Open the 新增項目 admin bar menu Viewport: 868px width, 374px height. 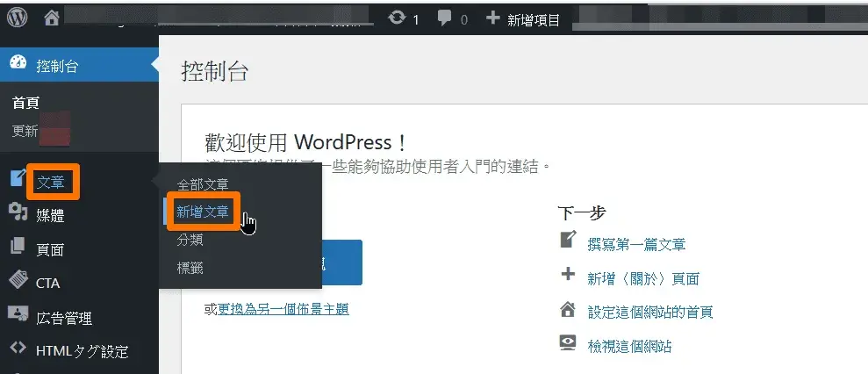pyautogui.click(x=533, y=20)
